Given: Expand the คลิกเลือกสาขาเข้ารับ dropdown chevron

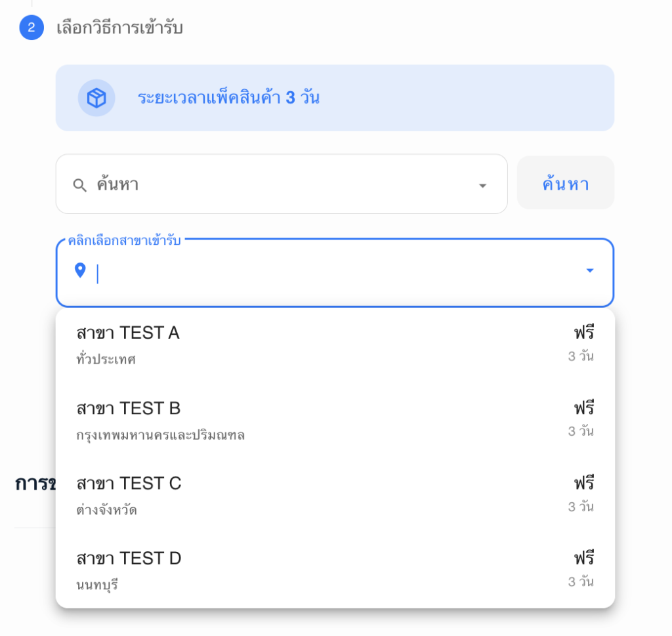Looking at the screenshot, I should (589, 270).
